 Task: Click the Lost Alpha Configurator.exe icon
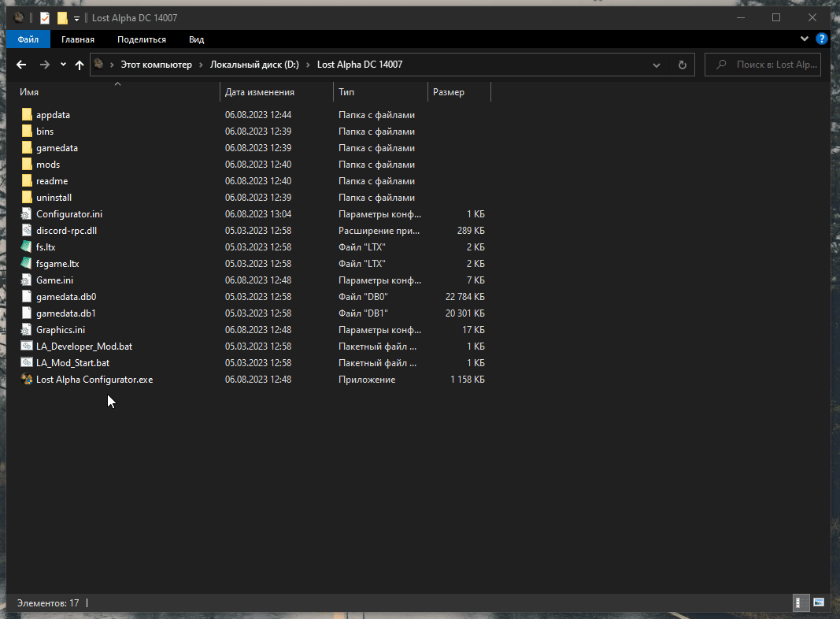pos(26,380)
